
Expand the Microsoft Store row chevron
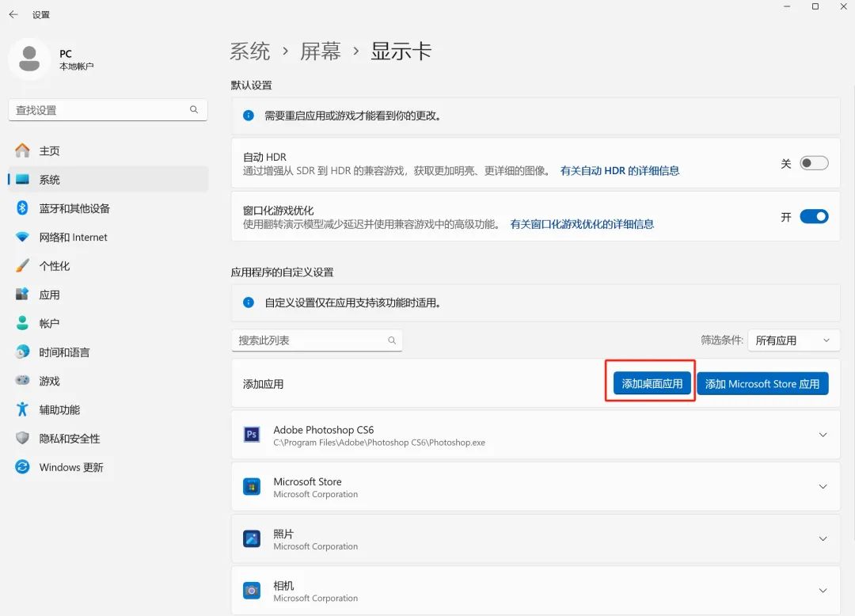pos(823,487)
